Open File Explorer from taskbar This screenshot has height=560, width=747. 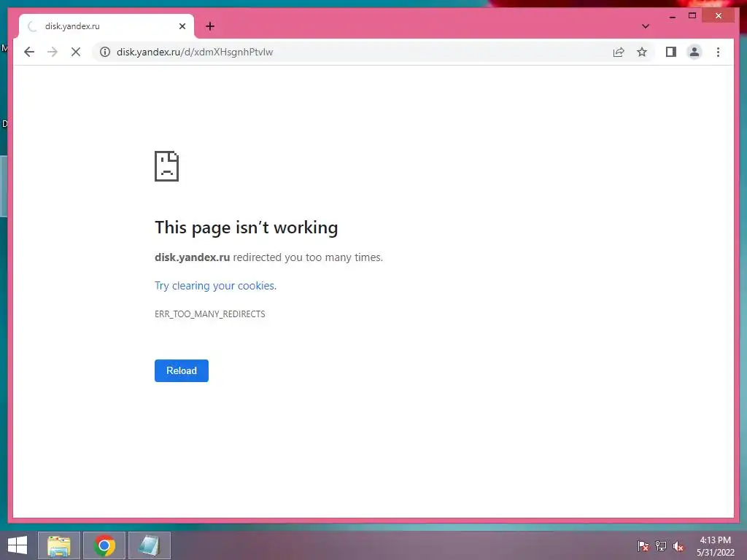[x=59, y=545]
